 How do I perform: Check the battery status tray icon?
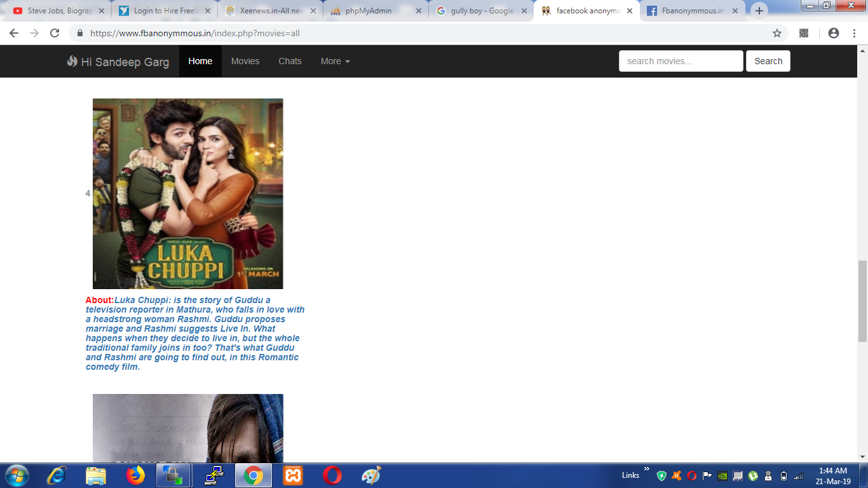[783, 476]
